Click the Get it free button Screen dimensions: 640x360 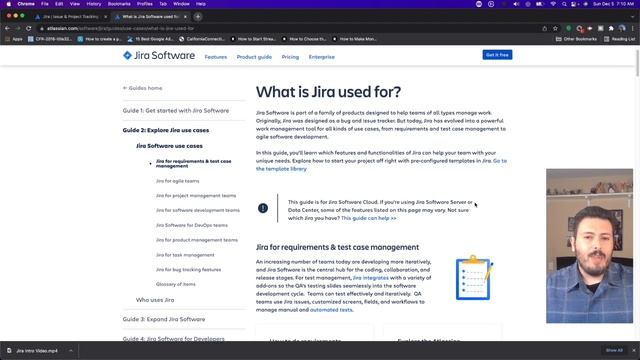497,55
